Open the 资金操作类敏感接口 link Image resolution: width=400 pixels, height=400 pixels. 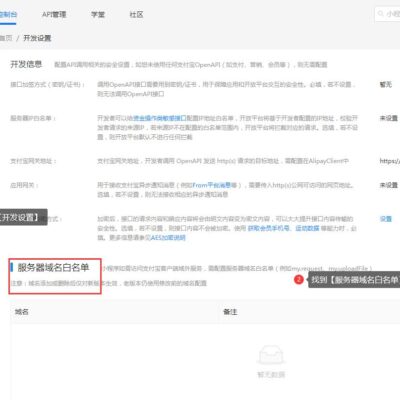159,118
